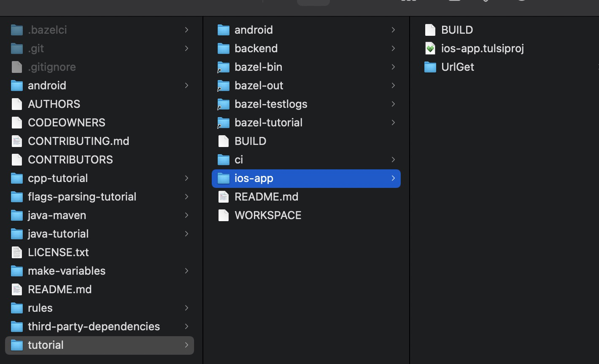Open the ios-app.tulsiproj Tulsi project icon
This screenshot has width=599, height=364.
pyautogui.click(x=430, y=48)
